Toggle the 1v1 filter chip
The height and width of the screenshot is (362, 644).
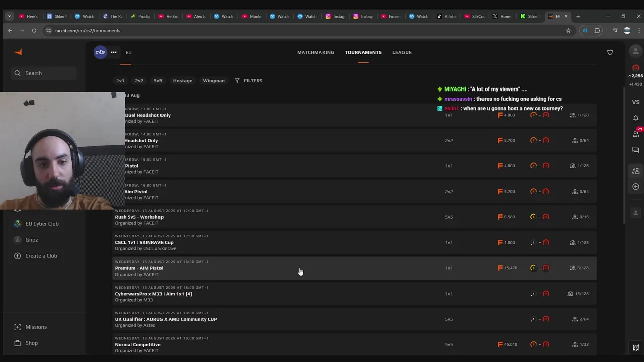point(120,81)
